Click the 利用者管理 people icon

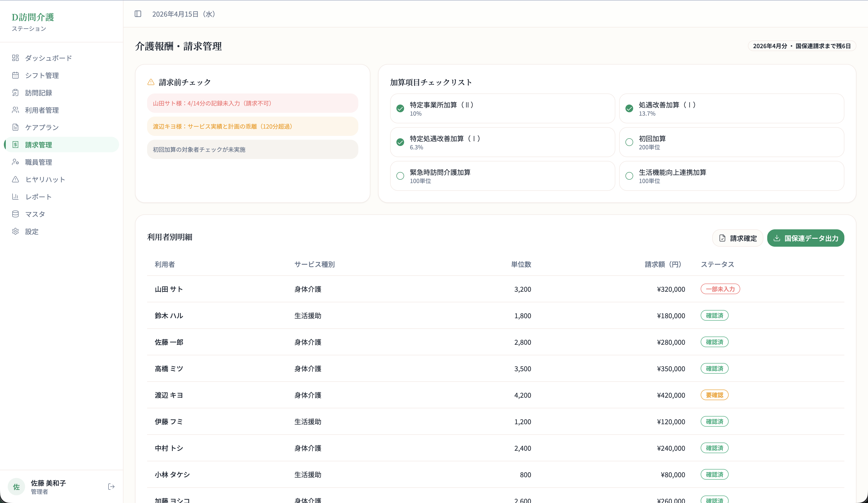[15, 110]
